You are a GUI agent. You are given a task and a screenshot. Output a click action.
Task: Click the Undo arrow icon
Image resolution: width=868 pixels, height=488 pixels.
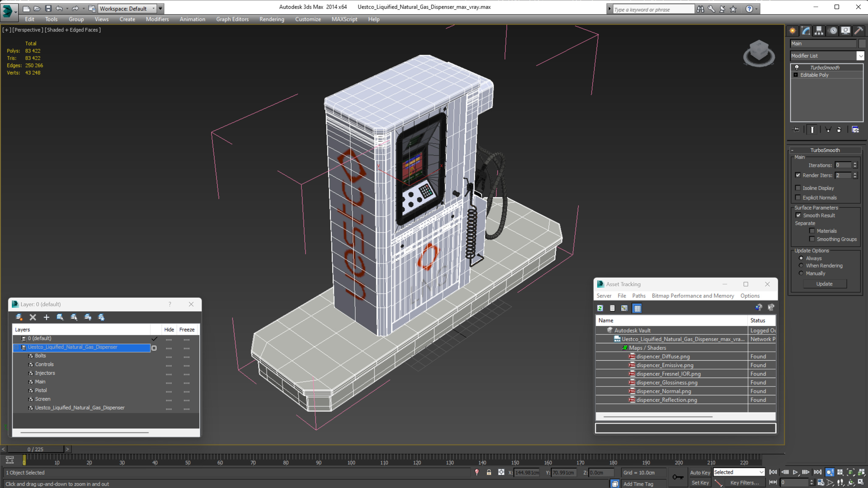pos(59,9)
